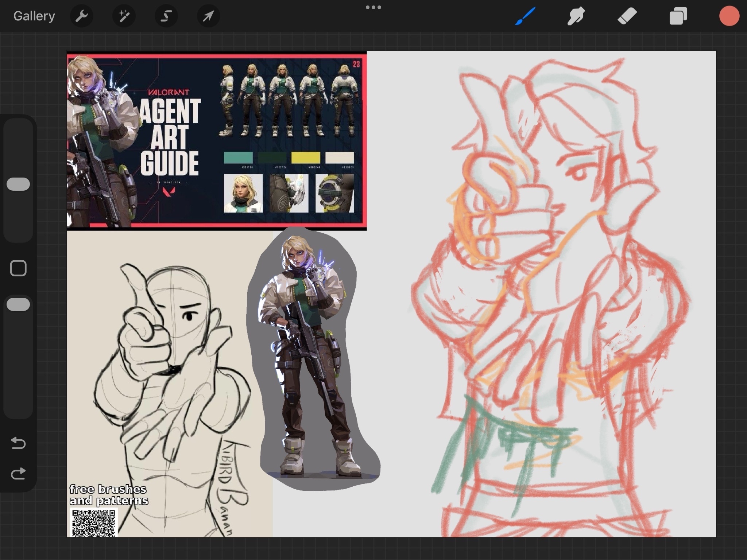
Task: Tap the three-dot multitasking menu
Action: (x=373, y=7)
